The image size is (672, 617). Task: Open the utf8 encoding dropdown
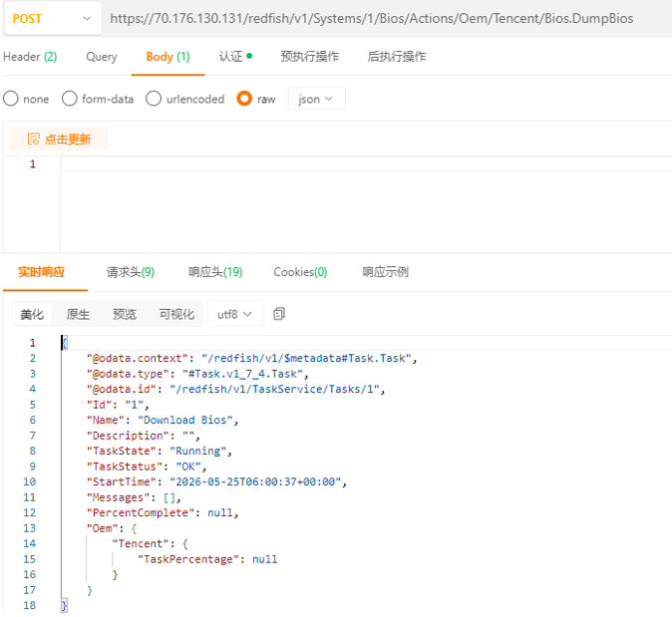point(234,315)
